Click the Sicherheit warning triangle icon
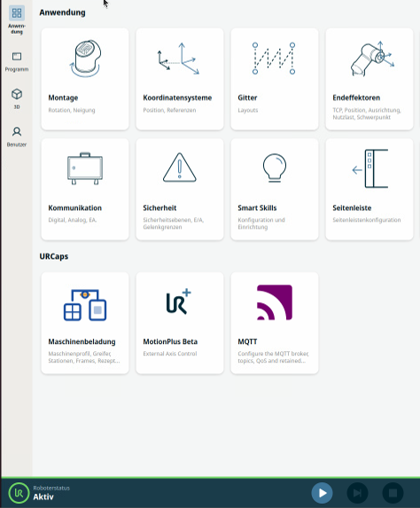Image resolution: width=420 pixels, height=508 pixels. (180, 168)
